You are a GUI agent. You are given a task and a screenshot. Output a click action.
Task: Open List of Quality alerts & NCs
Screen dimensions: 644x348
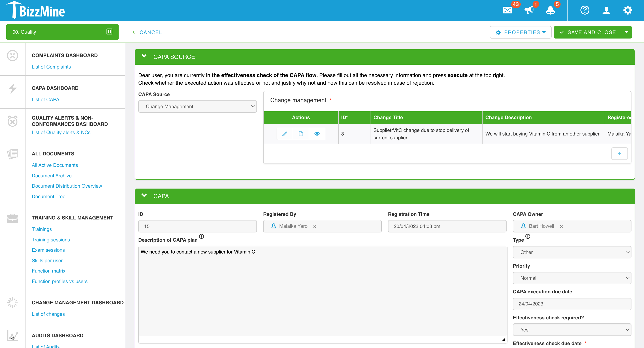(x=61, y=132)
